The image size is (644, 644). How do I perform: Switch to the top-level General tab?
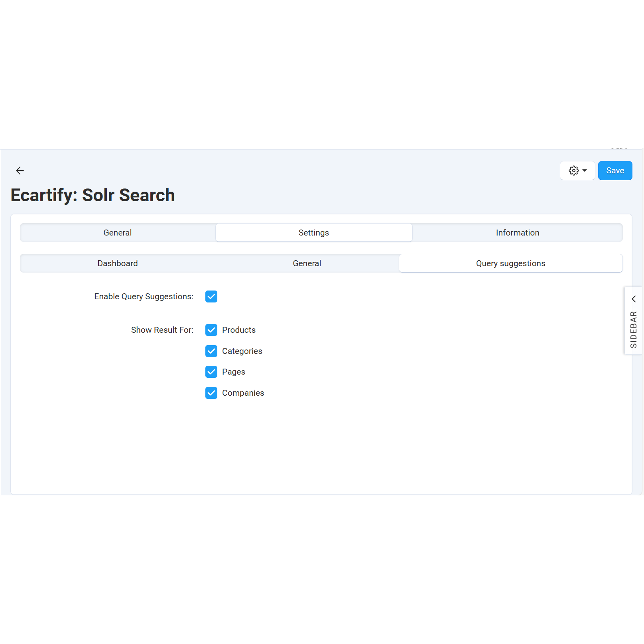(x=118, y=233)
